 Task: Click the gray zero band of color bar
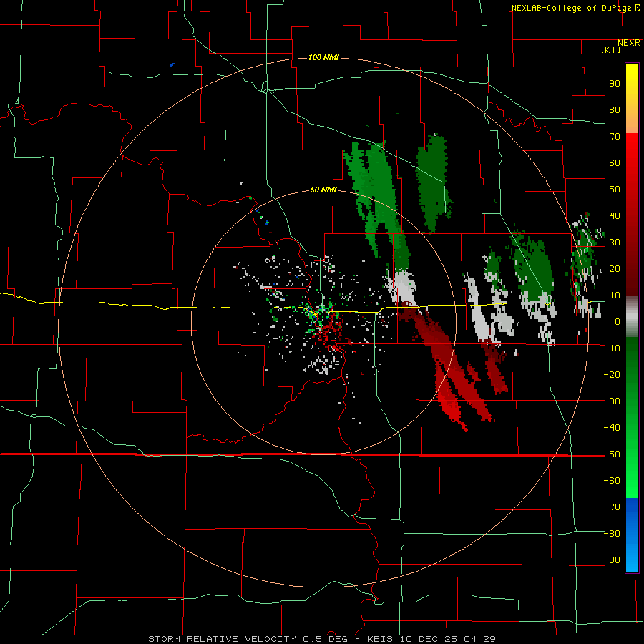(632, 317)
